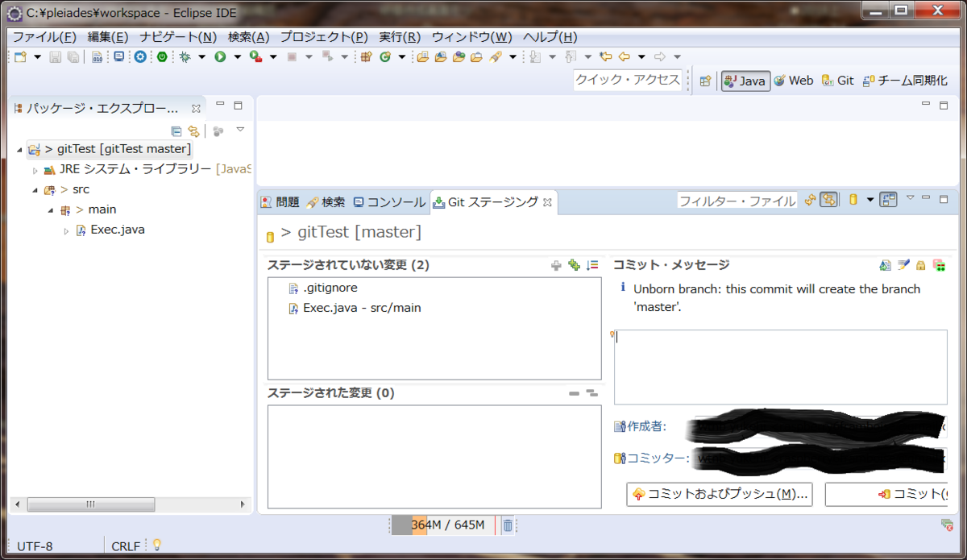The width and height of the screenshot is (967, 560).
Task: Expand the JRE システム・ライブラリー node
Action: (x=35, y=169)
